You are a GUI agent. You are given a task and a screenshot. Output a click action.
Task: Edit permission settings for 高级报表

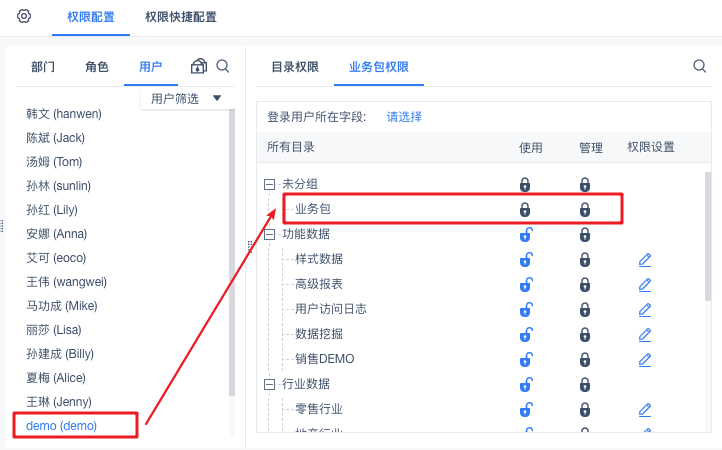tap(645, 284)
